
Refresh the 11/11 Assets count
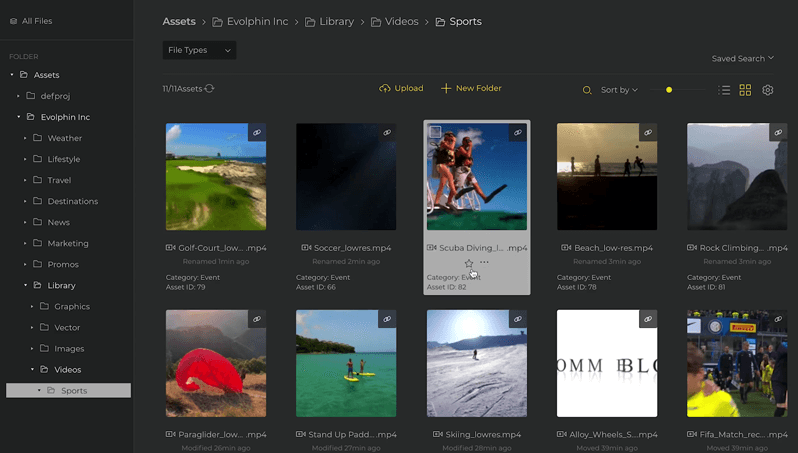click(x=209, y=89)
